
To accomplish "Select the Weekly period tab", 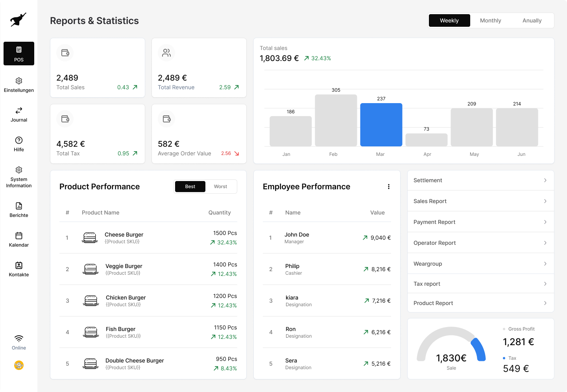I will tap(449, 20).
